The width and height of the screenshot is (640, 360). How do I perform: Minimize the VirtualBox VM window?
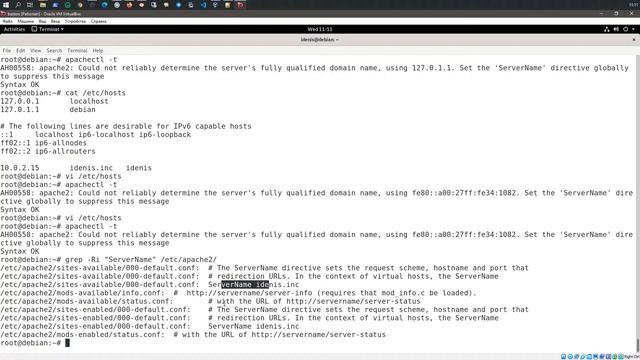pyautogui.click(x=602, y=13)
